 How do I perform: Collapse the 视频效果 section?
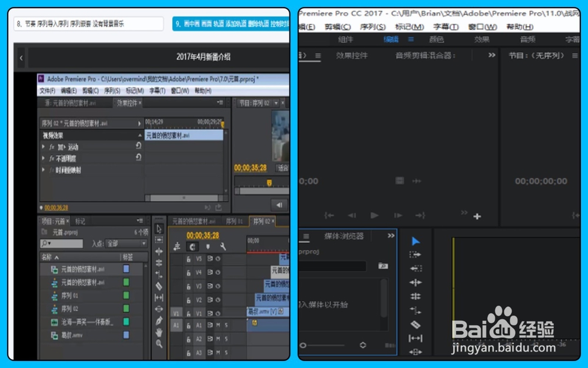(140, 135)
